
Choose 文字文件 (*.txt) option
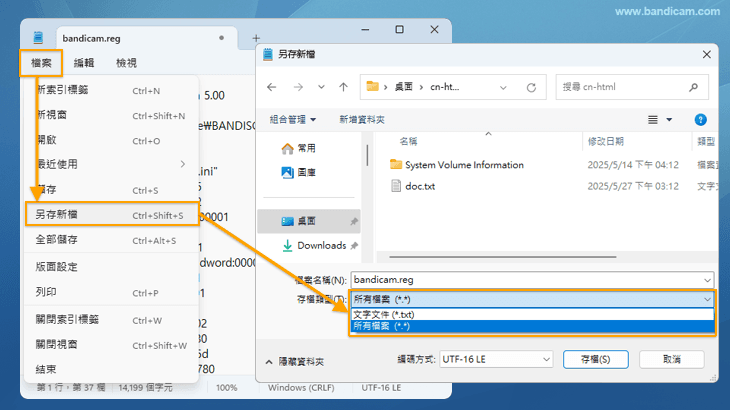[532, 315]
